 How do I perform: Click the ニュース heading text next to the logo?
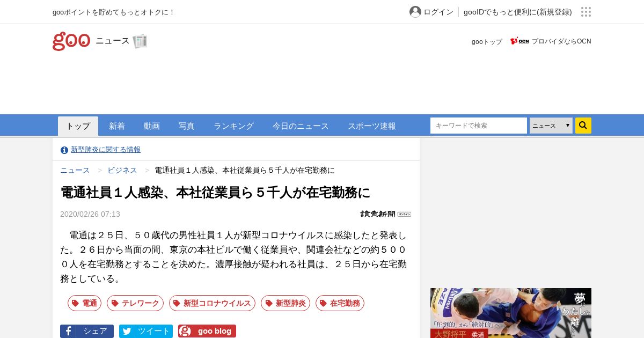(x=113, y=41)
